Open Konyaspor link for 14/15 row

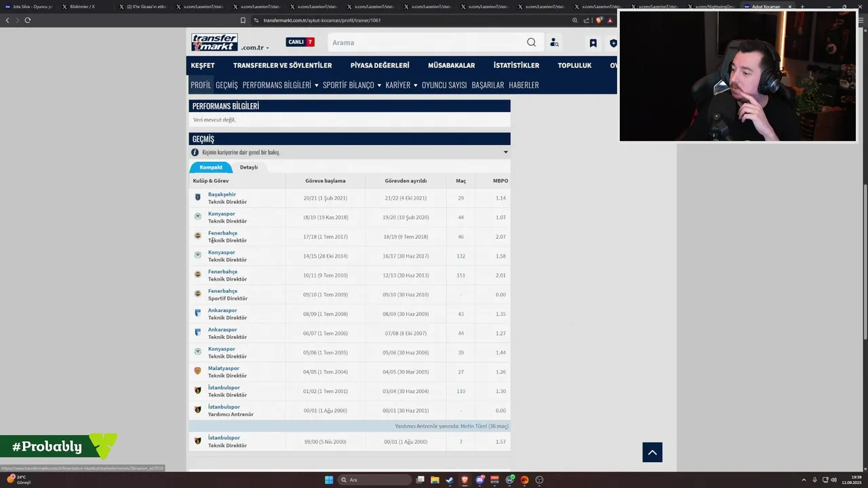221,252
